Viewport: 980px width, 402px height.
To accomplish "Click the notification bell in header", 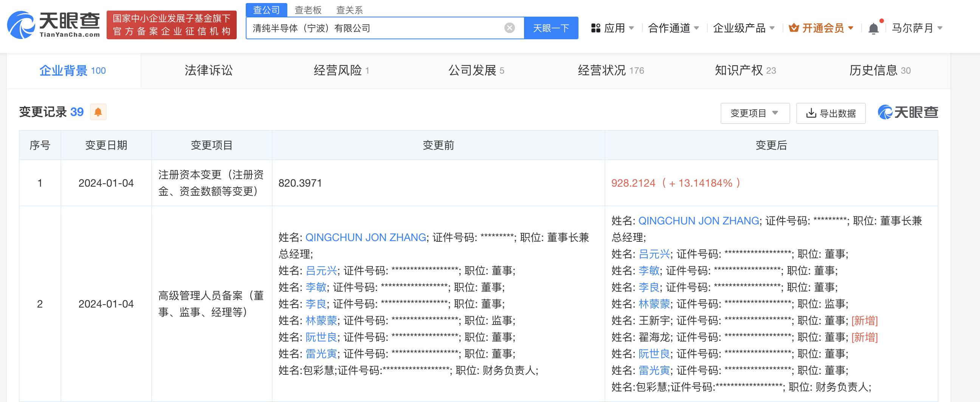I will coord(873,28).
